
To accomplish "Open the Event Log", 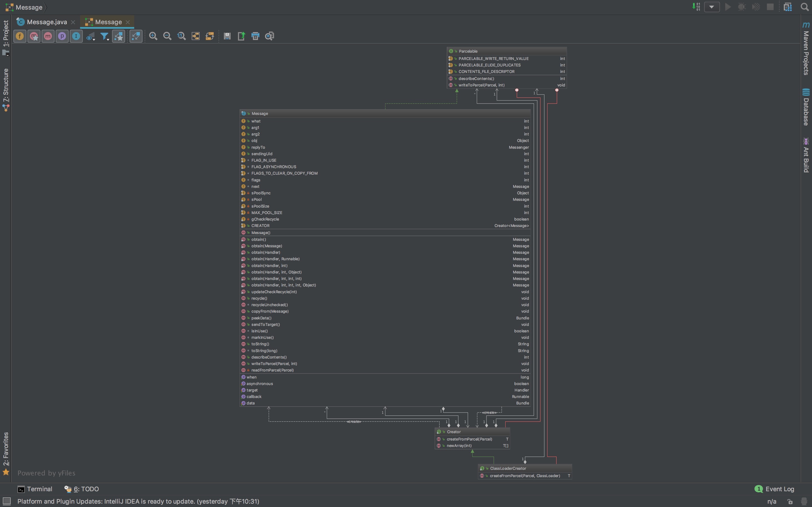I will [x=775, y=489].
